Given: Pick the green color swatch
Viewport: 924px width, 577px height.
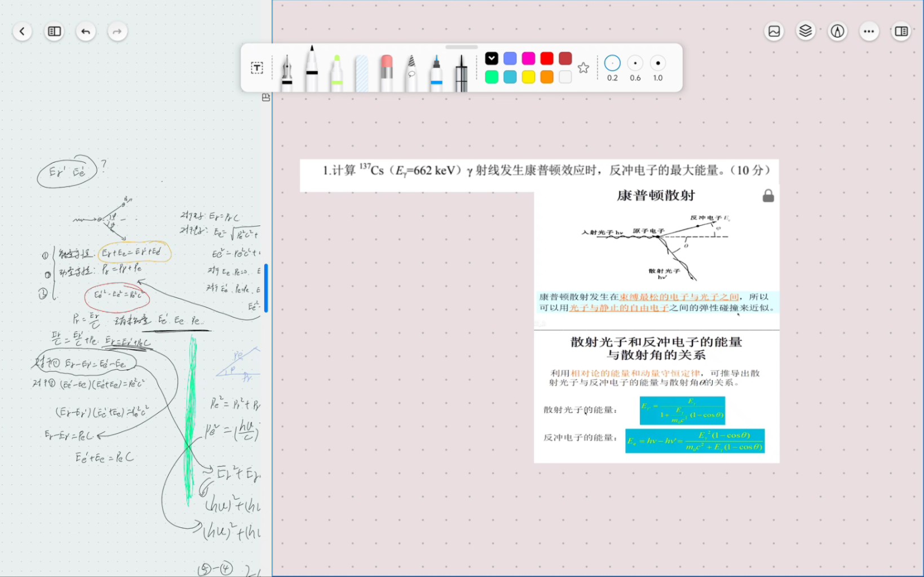Looking at the screenshot, I should pos(492,77).
